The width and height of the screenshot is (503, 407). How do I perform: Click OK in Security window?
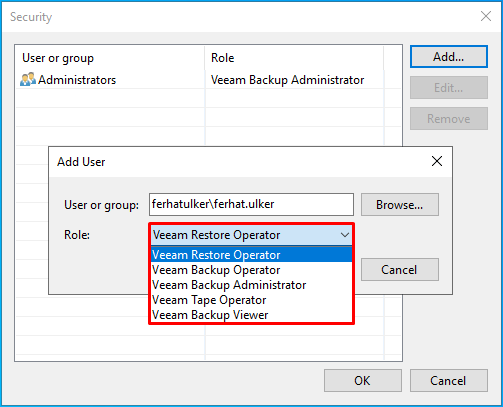coord(363,380)
